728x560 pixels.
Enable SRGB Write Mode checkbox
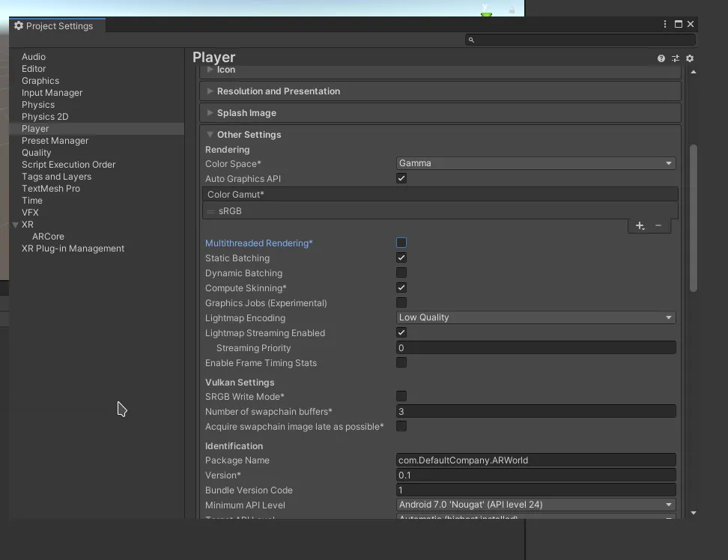[x=401, y=396]
